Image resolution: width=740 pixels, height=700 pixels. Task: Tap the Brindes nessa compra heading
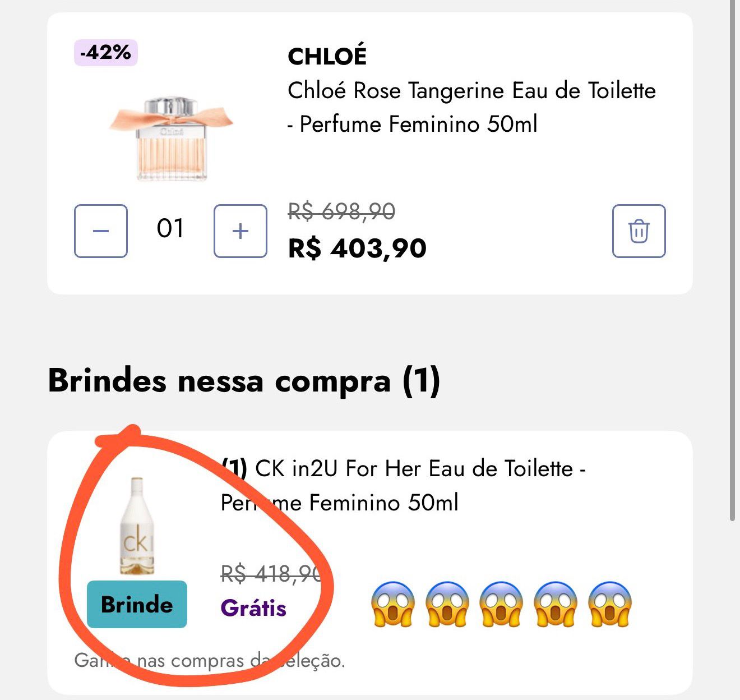(245, 380)
